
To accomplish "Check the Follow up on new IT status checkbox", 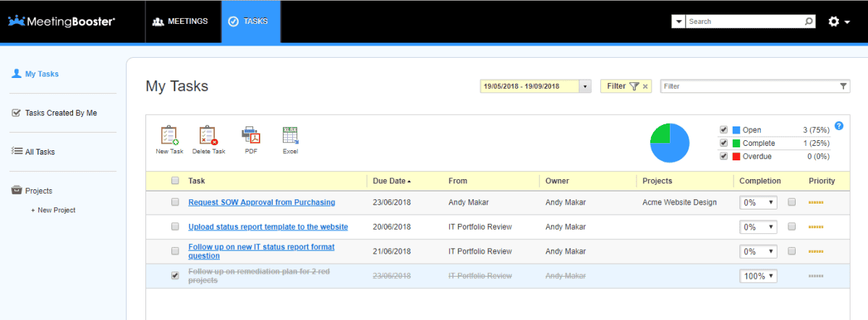I will tap(175, 251).
